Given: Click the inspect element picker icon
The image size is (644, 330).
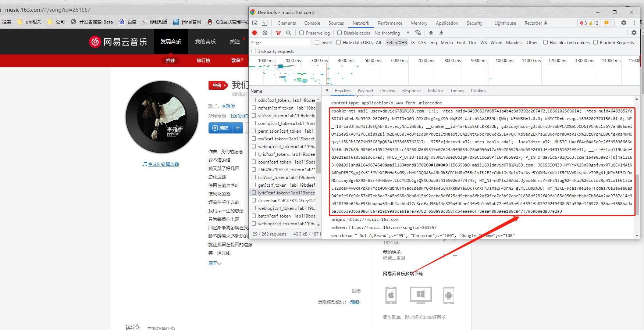Looking at the screenshot, I should tap(255, 23).
